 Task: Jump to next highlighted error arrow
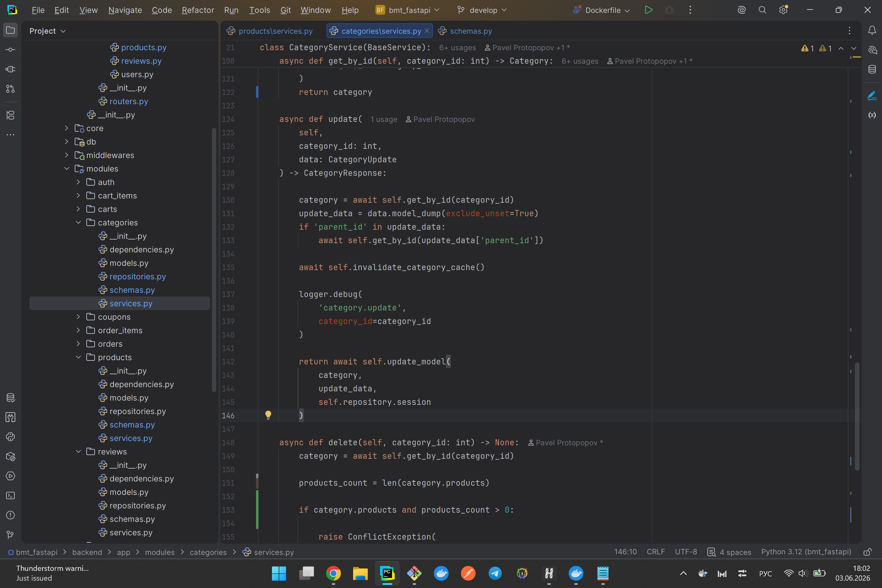click(854, 48)
